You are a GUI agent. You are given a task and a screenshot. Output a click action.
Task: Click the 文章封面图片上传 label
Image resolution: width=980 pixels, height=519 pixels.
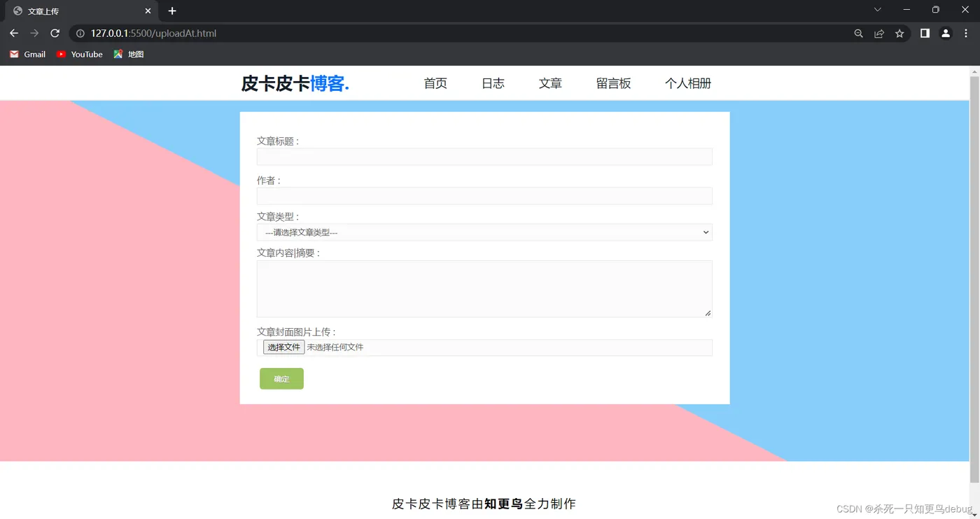pos(296,332)
